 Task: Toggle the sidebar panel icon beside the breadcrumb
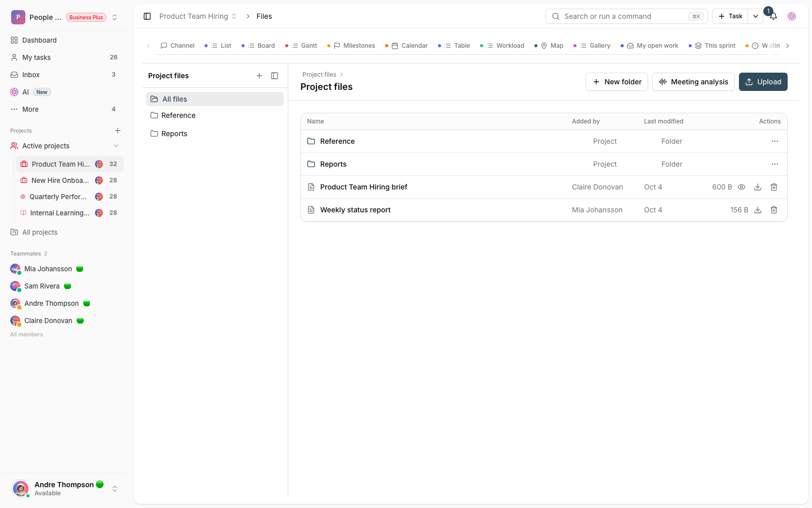coord(147,16)
